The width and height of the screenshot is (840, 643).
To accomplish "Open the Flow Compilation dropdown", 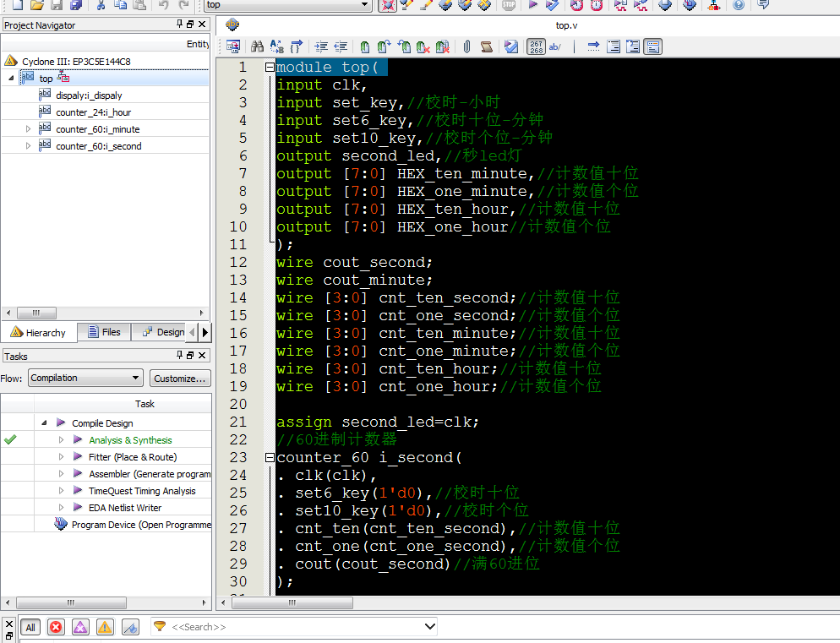I will (x=85, y=378).
